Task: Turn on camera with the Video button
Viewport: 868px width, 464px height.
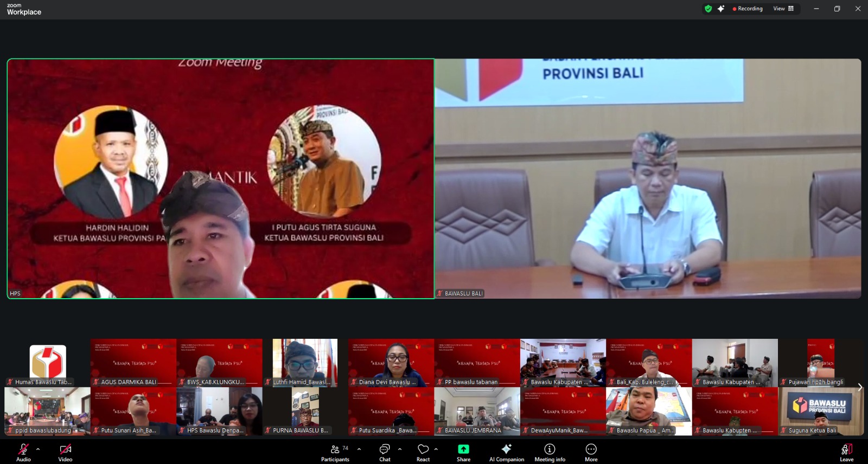Action: [x=65, y=452]
